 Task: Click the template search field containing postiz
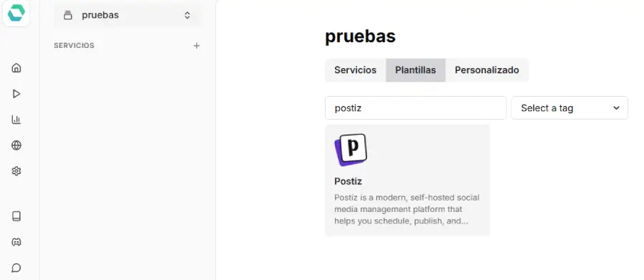tap(416, 107)
